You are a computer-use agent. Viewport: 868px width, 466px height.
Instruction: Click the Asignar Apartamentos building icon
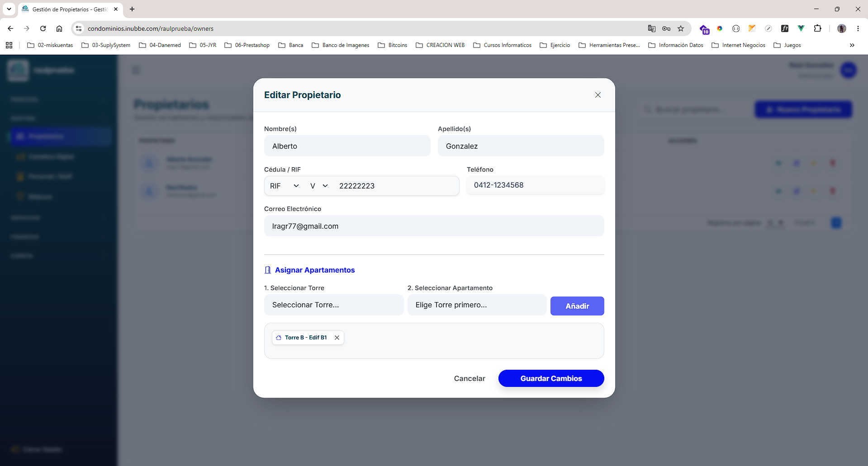267,270
